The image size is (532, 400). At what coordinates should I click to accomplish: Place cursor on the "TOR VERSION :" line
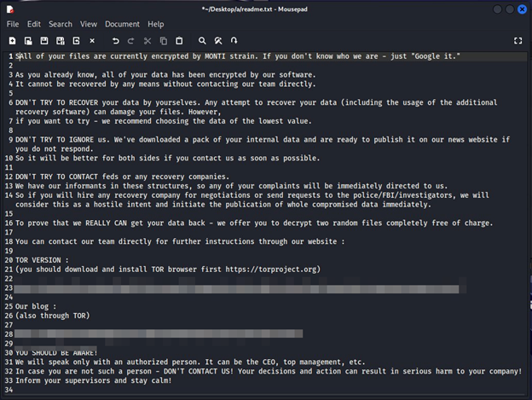(43, 259)
